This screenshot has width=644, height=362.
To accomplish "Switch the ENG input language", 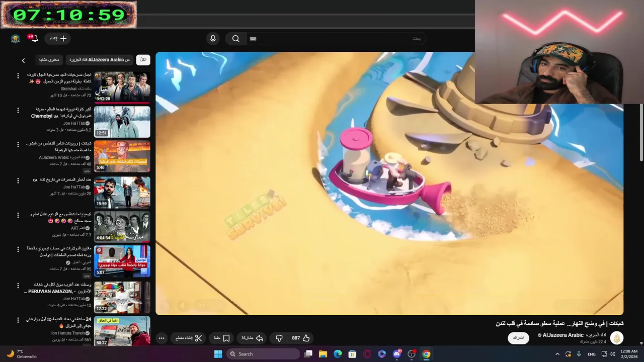I will click(592, 354).
